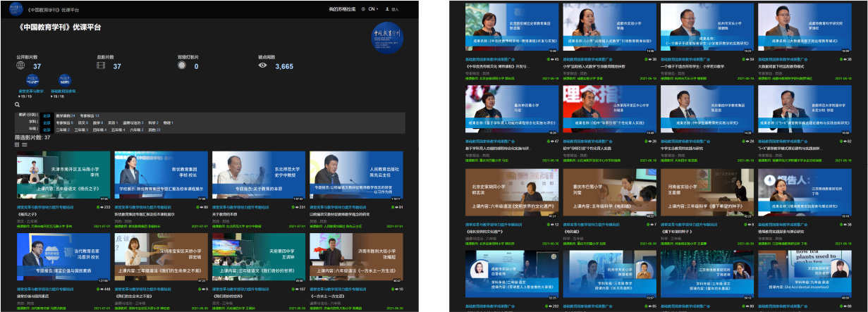The image size is (868, 312).
Task: Switch to grid view layout
Action: pyautogui.click(x=18, y=144)
